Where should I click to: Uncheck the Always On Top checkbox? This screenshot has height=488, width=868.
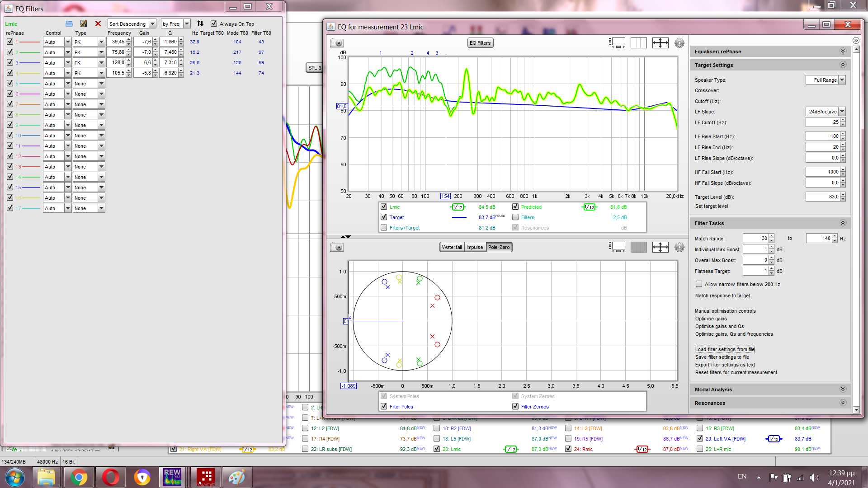click(214, 23)
